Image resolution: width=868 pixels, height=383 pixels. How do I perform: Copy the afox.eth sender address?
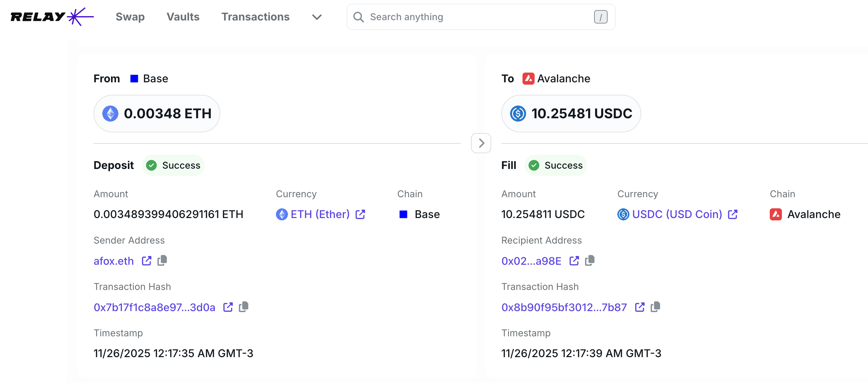click(x=162, y=260)
